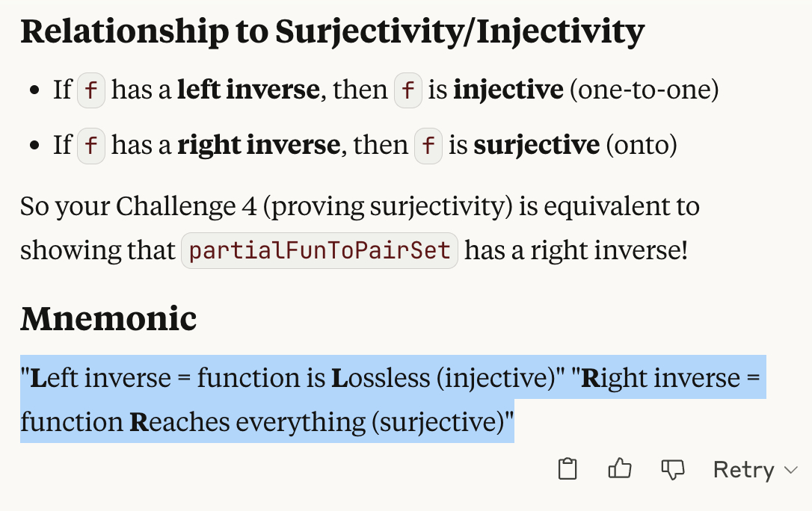Click the highlighted mnemonic text block

299,400
